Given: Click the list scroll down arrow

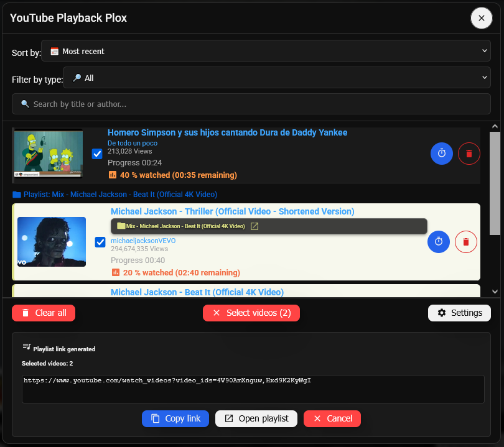Looking at the screenshot, I should point(495,292).
